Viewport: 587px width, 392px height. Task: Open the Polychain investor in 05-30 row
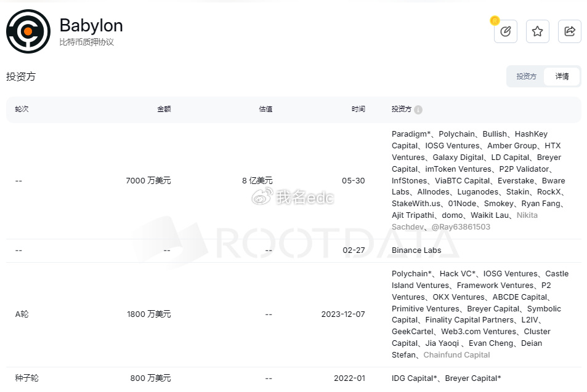[456, 134]
